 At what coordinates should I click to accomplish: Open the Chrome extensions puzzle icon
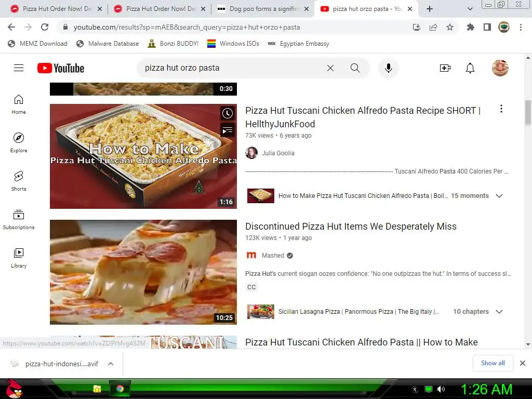pos(471,27)
